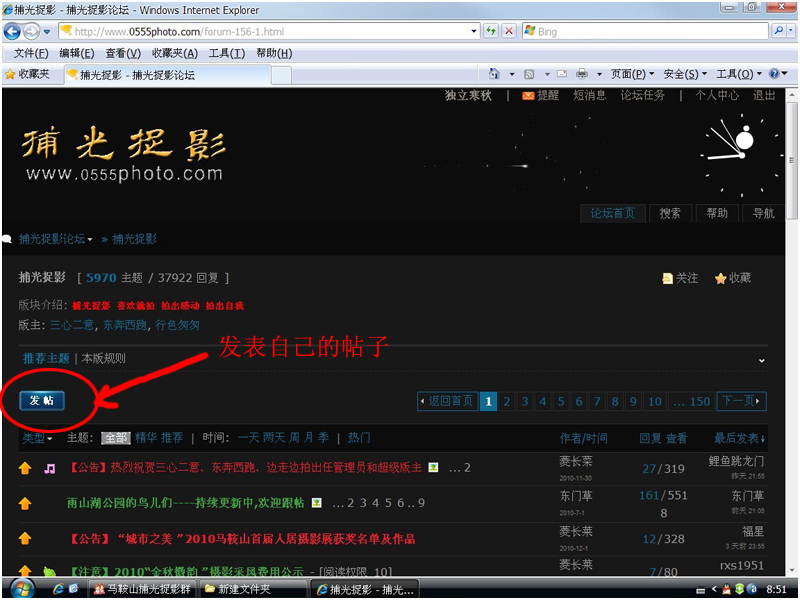800x600 pixels.
Task: Click the 退出 logout link
Action: (x=764, y=95)
